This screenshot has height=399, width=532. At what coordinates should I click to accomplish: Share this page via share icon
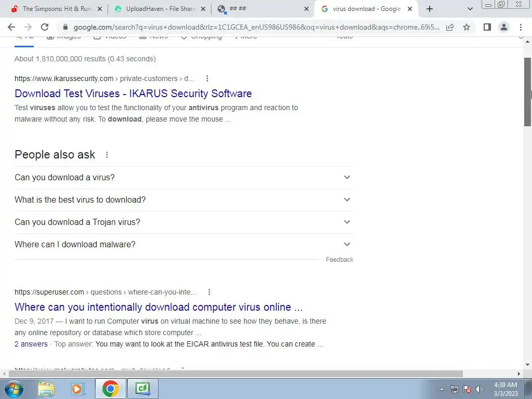tap(450, 27)
